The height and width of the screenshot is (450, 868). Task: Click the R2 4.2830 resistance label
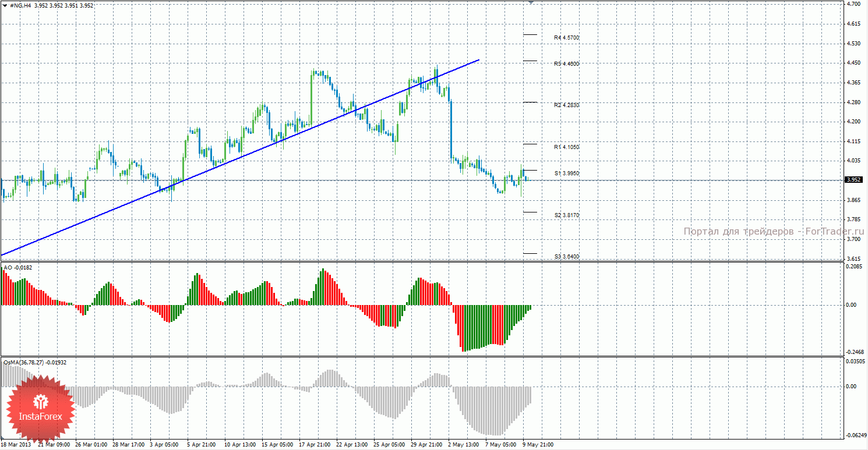(566, 105)
